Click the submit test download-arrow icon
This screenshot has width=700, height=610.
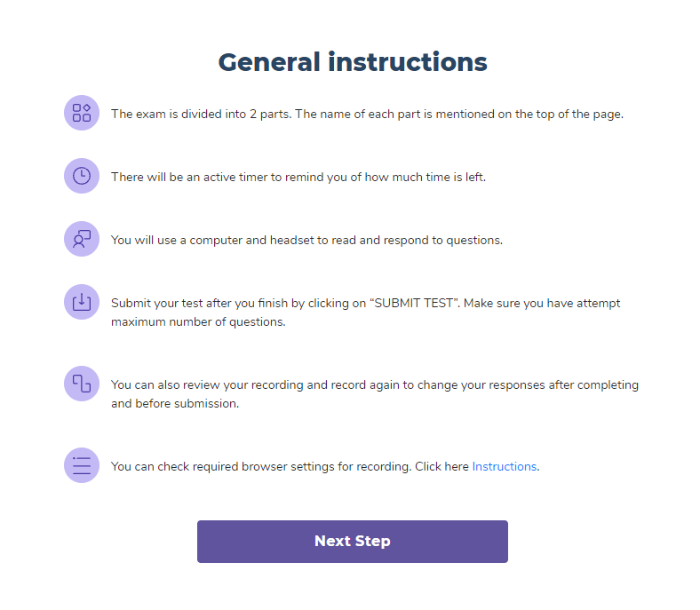(82, 302)
